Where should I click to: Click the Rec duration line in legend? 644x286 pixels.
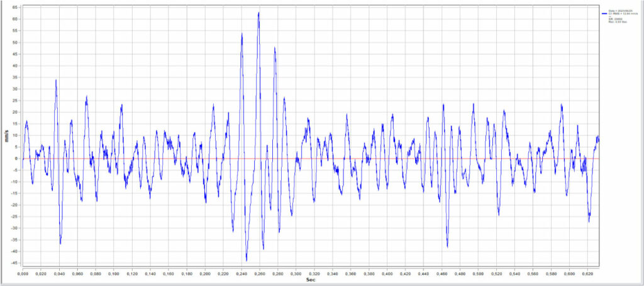pos(618,22)
